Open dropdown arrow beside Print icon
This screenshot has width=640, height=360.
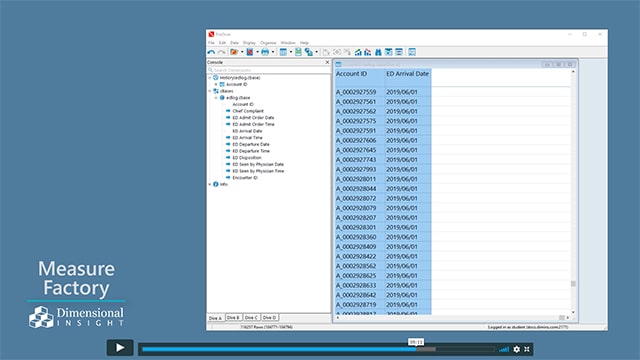tap(273, 52)
